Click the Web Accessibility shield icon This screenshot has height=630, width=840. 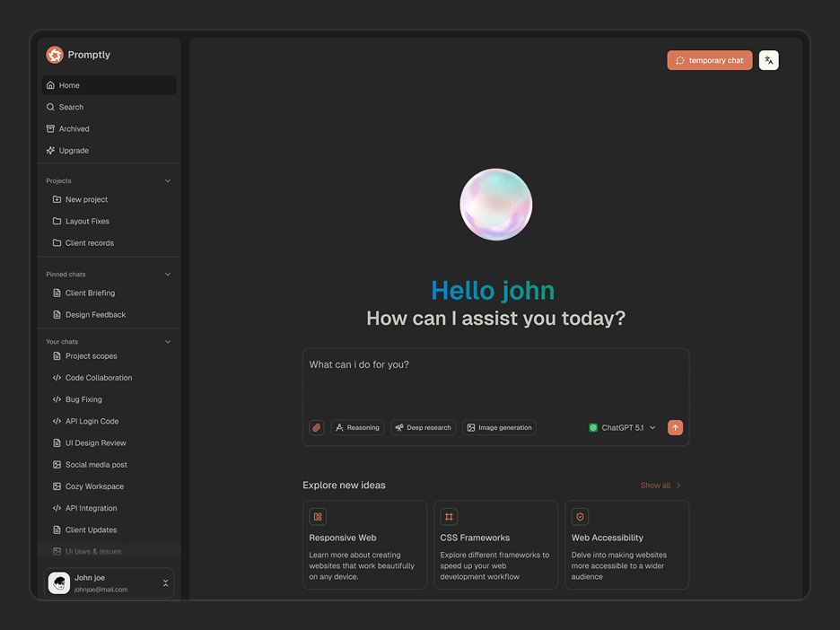(x=580, y=517)
